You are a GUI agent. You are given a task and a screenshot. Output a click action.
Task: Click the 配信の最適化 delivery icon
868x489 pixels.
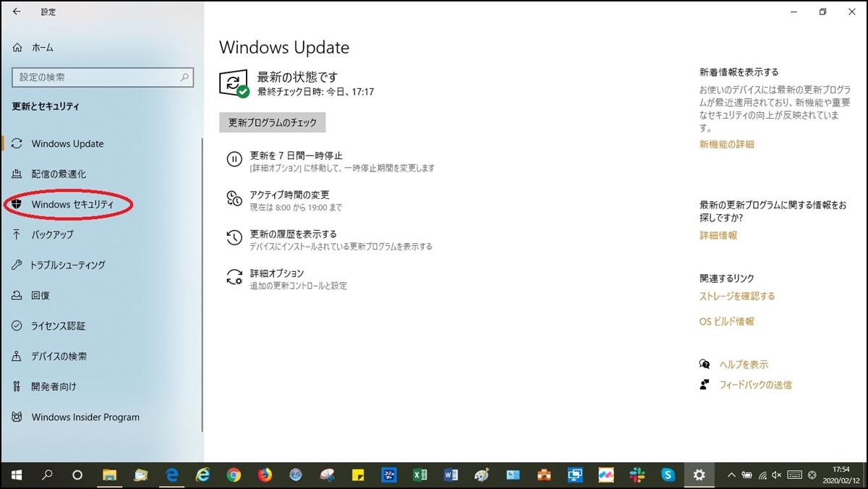click(17, 174)
